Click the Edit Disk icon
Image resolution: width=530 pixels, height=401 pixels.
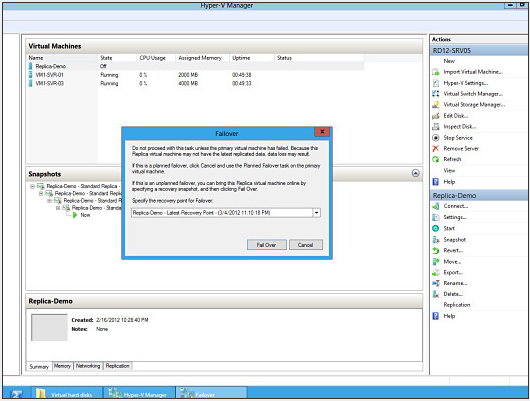436,116
